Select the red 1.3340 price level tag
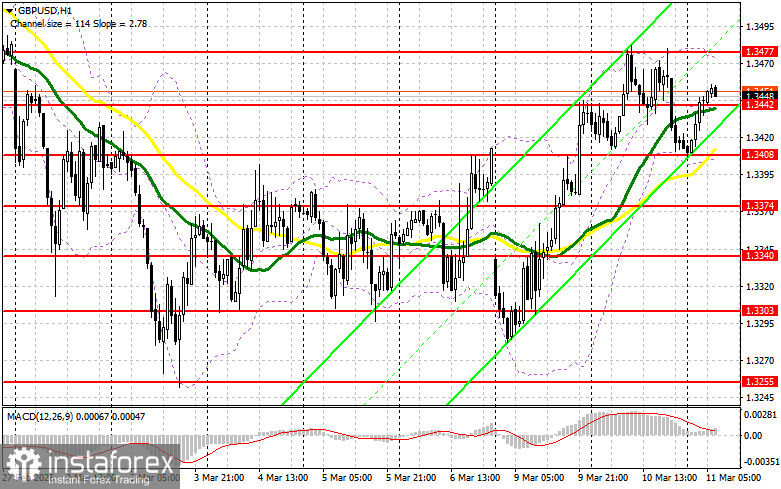 [x=760, y=255]
